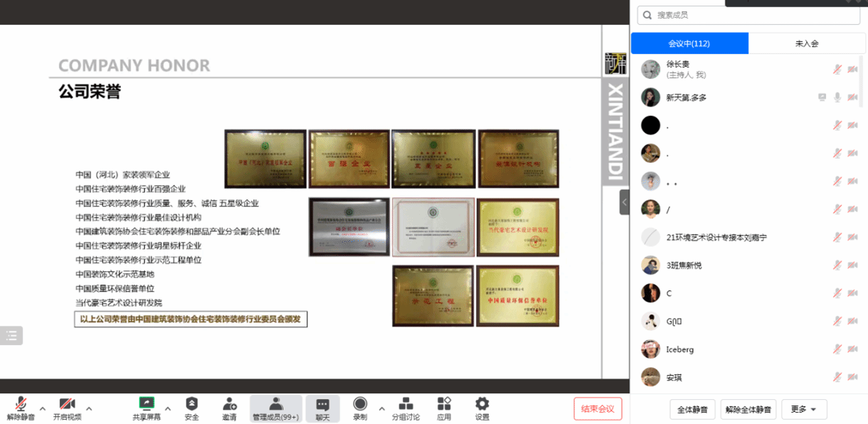Screen dimensions: 868x424
Task: Switch to the 未入会 tab
Action: [806, 43]
